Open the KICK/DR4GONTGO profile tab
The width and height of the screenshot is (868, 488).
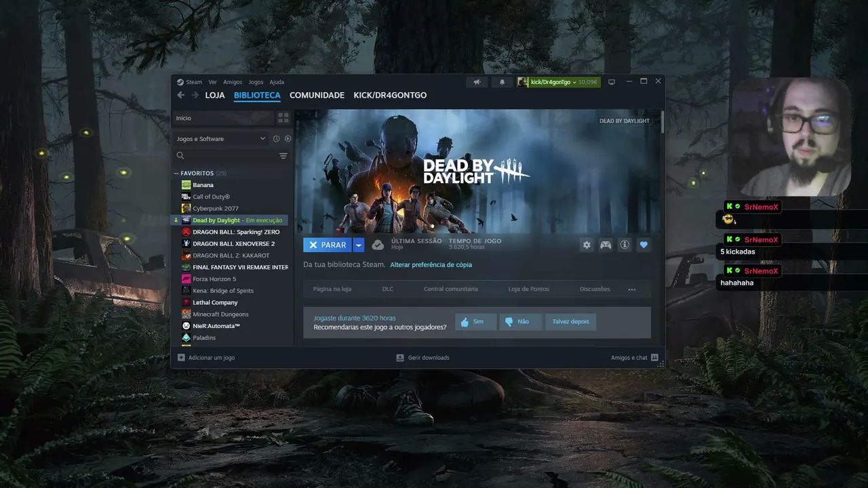pyautogui.click(x=390, y=96)
